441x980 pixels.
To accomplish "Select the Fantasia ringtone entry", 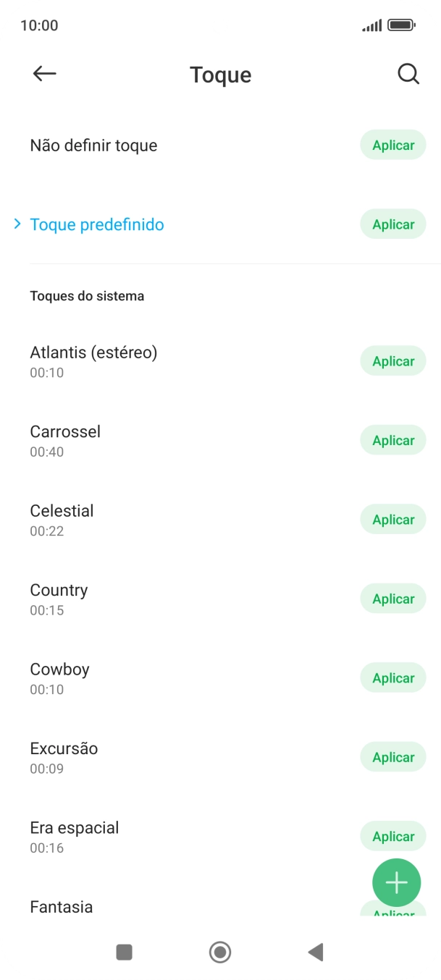I will point(61,906).
